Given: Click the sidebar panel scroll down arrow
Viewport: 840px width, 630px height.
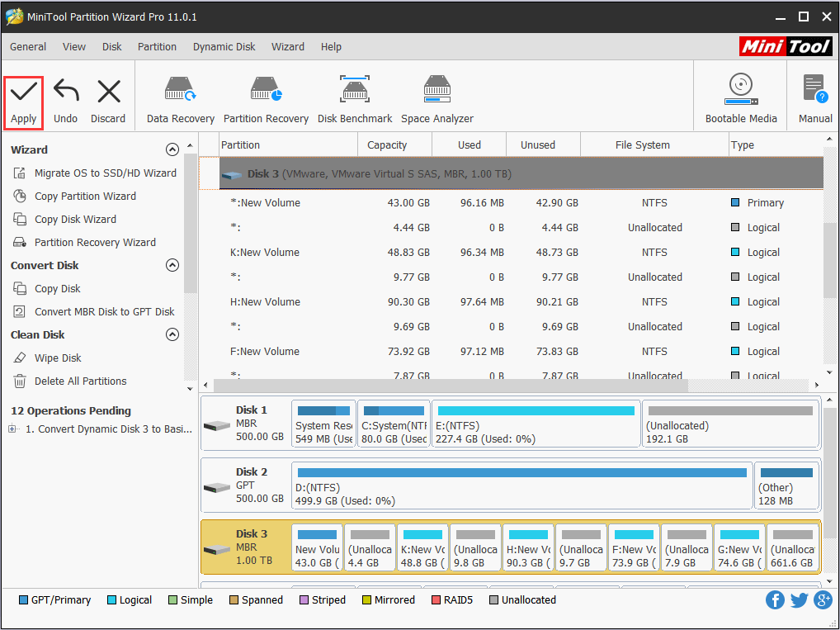Looking at the screenshot, I should (190, 389).
